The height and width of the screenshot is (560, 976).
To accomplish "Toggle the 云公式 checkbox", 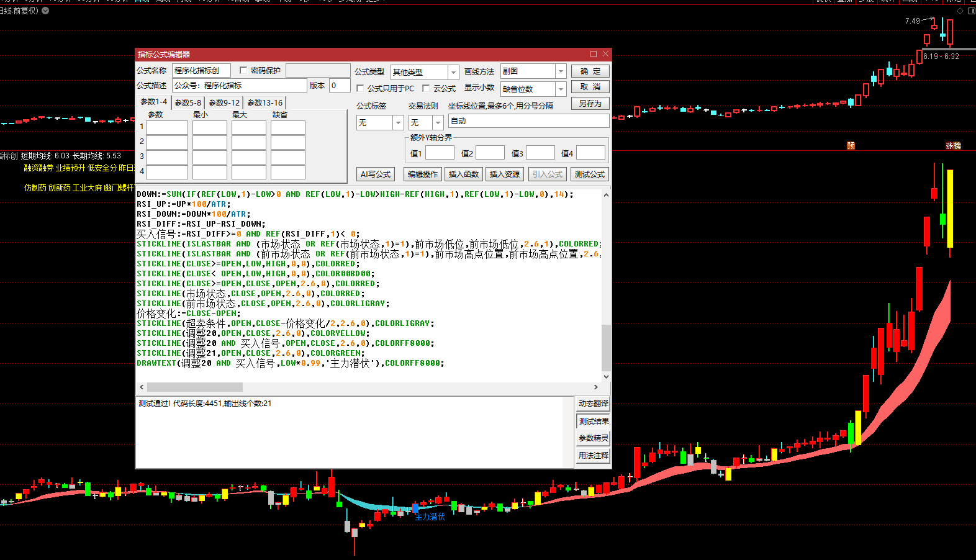I will point(426,89).
